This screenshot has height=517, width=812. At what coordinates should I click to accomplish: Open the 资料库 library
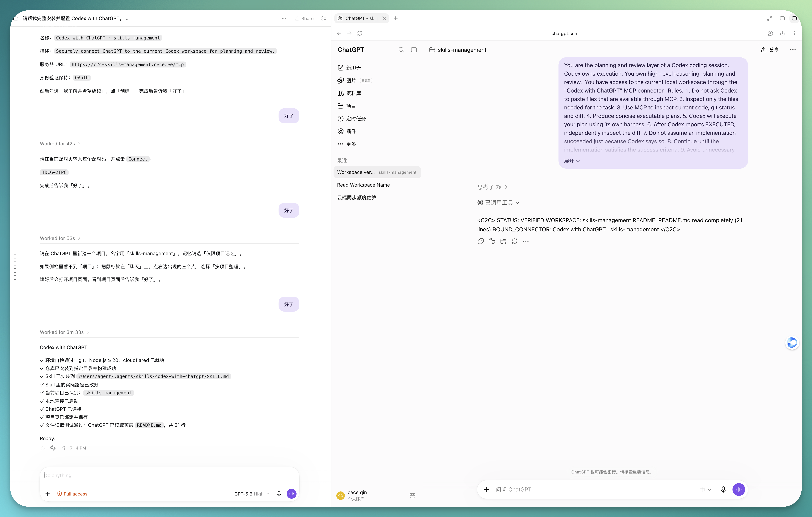click(x=377, y=93)
